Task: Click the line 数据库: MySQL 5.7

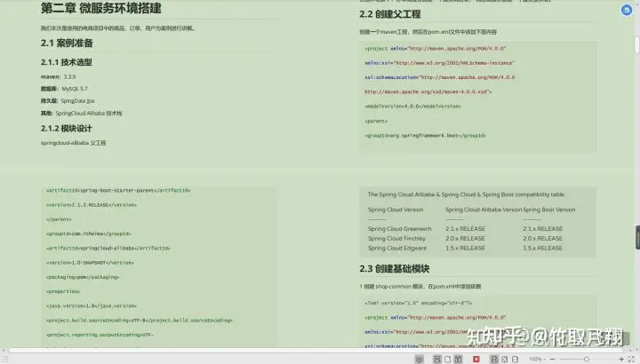Action: point(64,89)
